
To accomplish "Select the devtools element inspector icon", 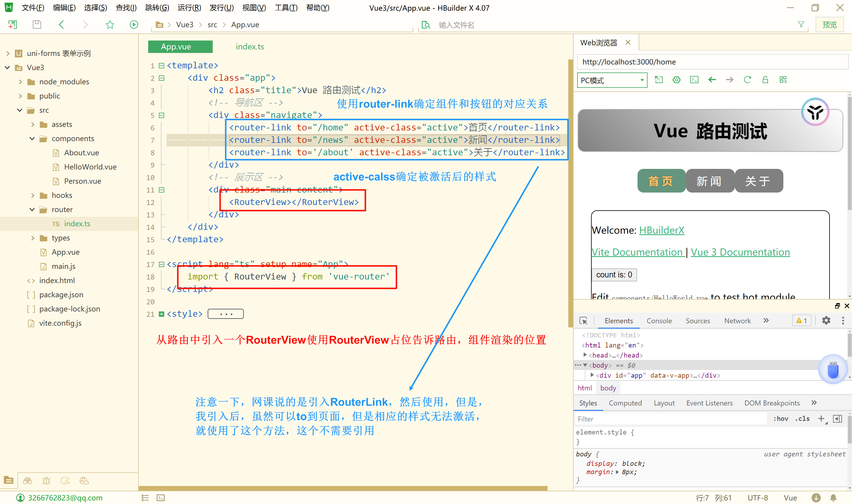I will [x=583, y=321].
